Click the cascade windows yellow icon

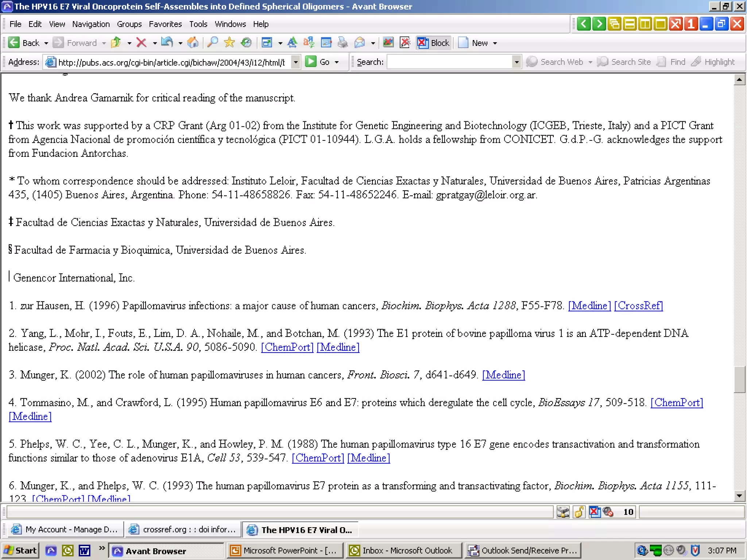[615, 24]
